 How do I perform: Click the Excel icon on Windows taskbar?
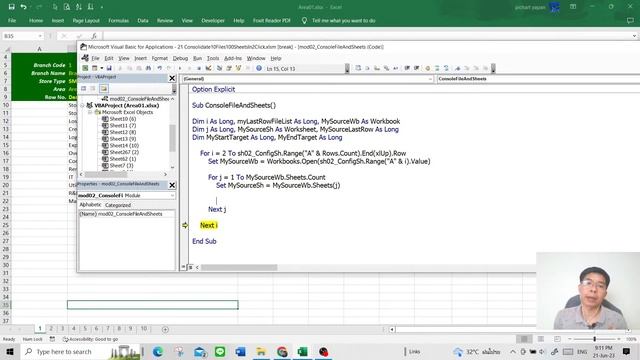(x=302, y=351)
